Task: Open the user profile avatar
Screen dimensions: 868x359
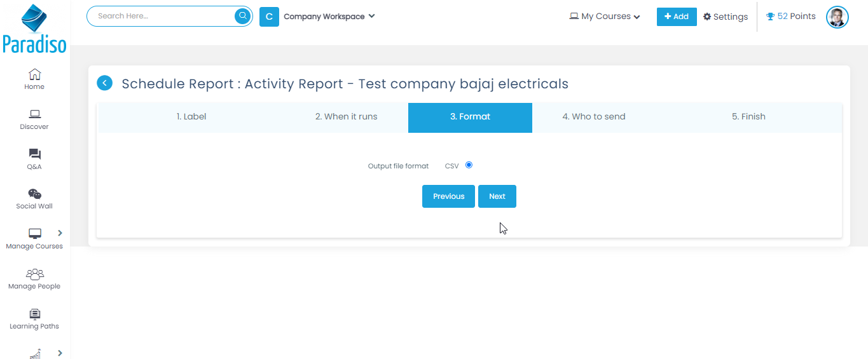Action: coord(837,17)
